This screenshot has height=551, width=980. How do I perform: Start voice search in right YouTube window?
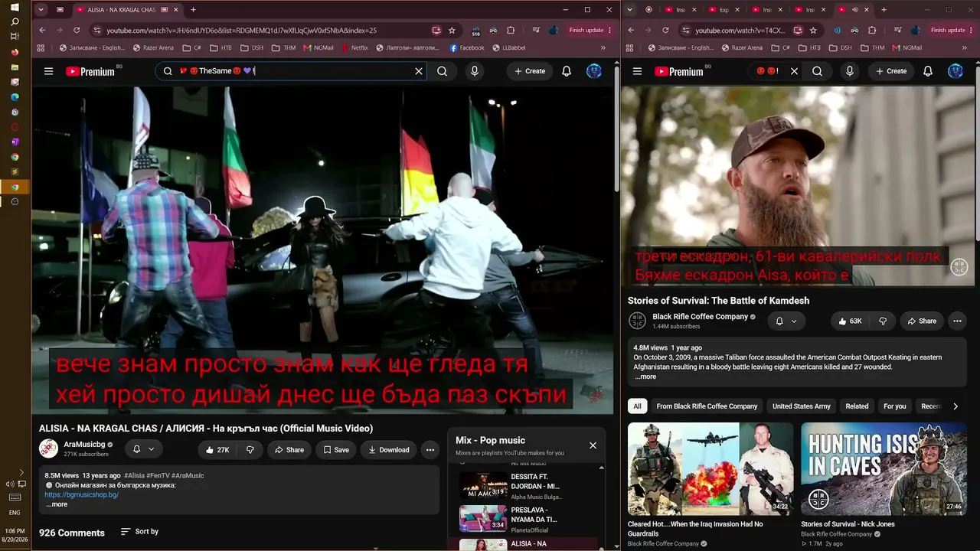(849, 71)
